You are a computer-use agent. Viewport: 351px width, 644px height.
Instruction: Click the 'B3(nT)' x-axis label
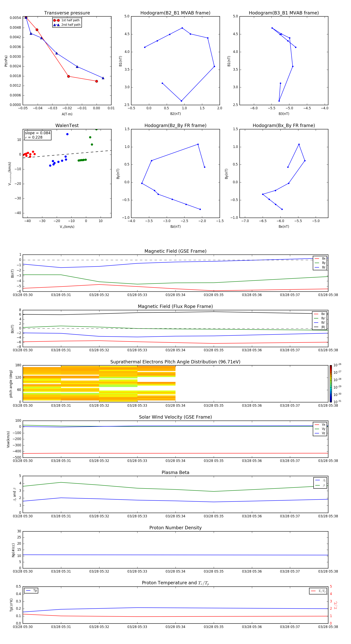(x=284, y=114)
